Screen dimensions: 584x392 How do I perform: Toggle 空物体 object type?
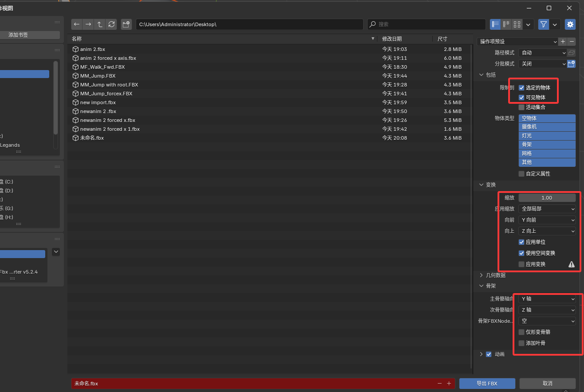click(x=547, y=118)
